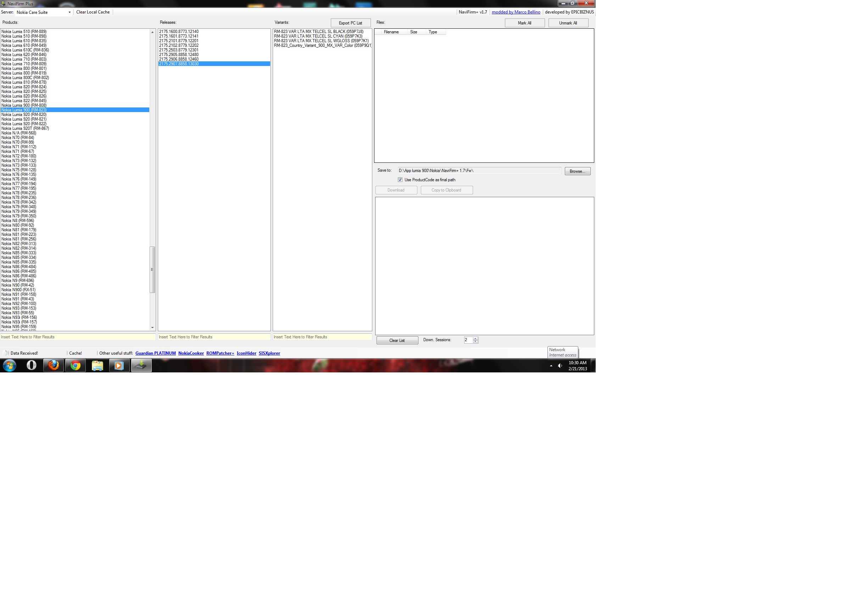
Task: Launch Opera from the taskbar
Action: coord(32,365)
